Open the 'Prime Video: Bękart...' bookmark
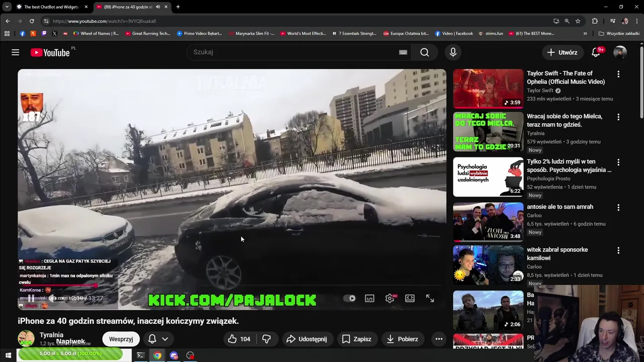This screenshot has height=362, width=644. pos(199,34)
